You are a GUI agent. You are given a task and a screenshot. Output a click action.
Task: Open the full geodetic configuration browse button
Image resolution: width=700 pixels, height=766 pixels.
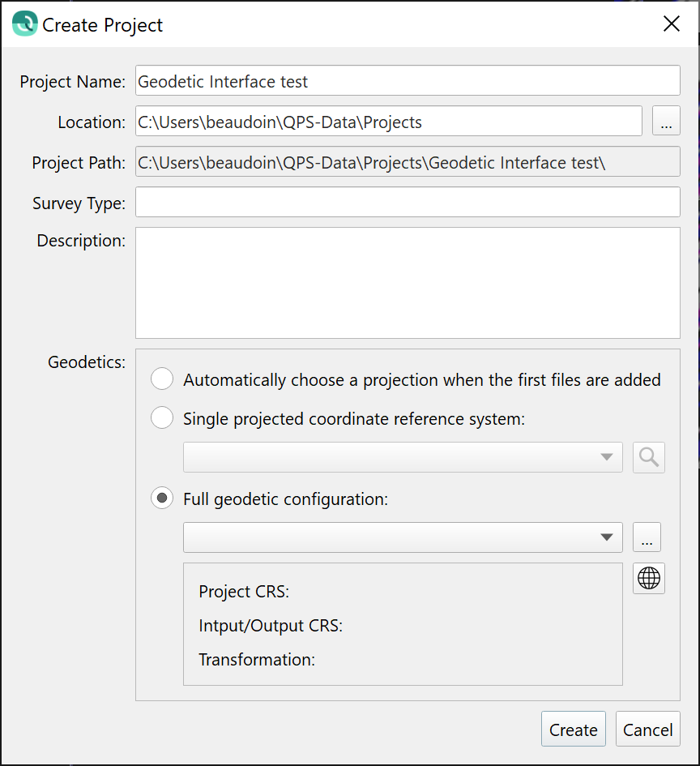(647, 537)
